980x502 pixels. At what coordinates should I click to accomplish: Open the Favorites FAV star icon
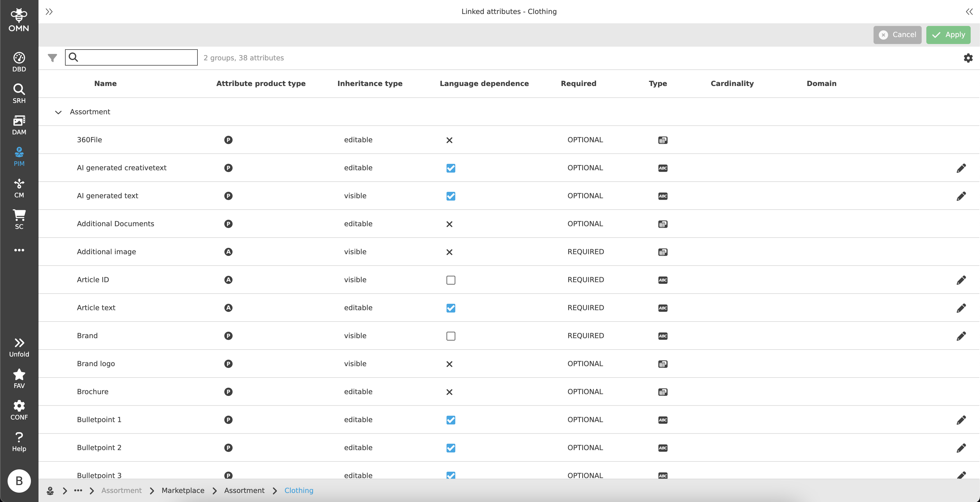tap(19, 379)
